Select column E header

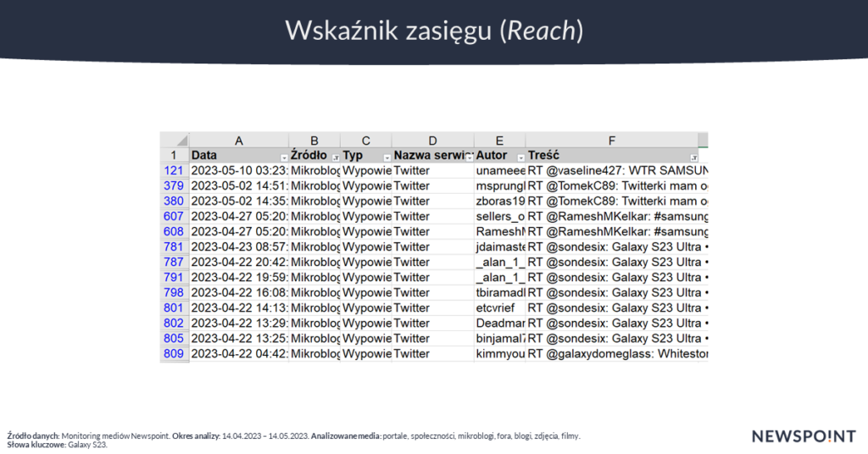(x=500, y=141)
